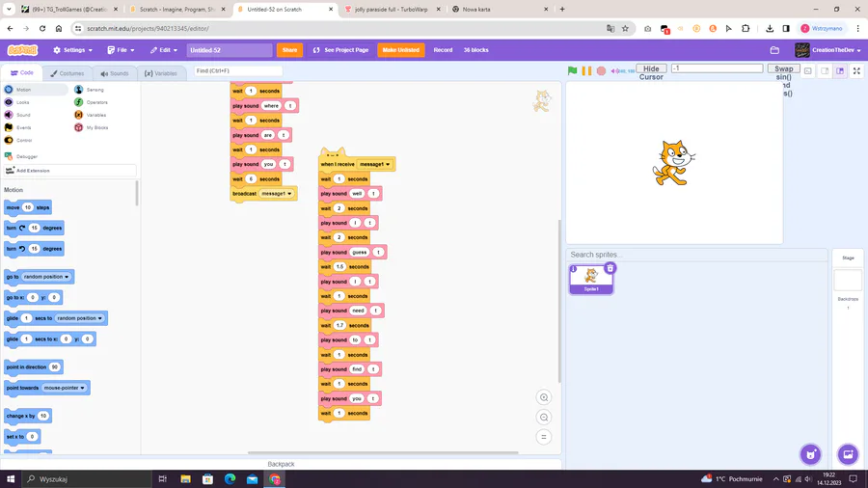
Task: Click the Scratch logo
Action: pos(23,50)
